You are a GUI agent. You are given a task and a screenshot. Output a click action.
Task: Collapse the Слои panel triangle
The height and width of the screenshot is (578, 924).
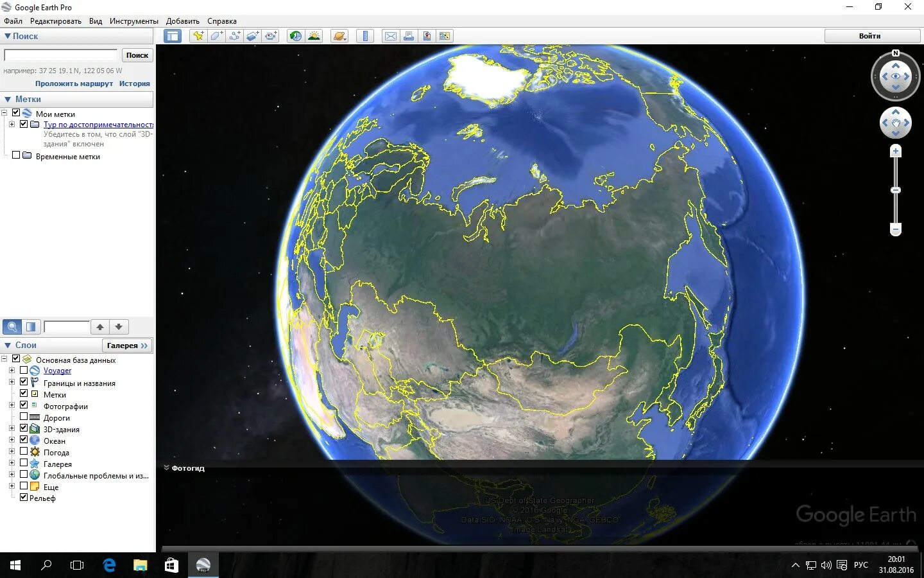tap(8, 346)
